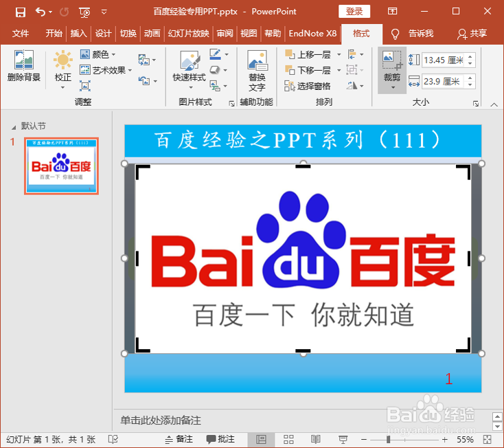Image resolution: width=504 pixels, height=448 pixels.
Task: Open the 选择窗格 selection pane
Action: (x=308, y=86)
